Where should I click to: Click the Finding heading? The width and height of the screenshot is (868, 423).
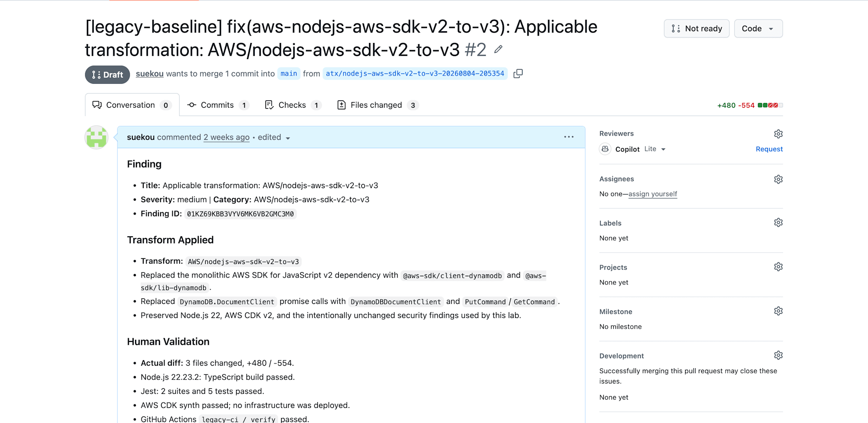click(x=144, y=164)
